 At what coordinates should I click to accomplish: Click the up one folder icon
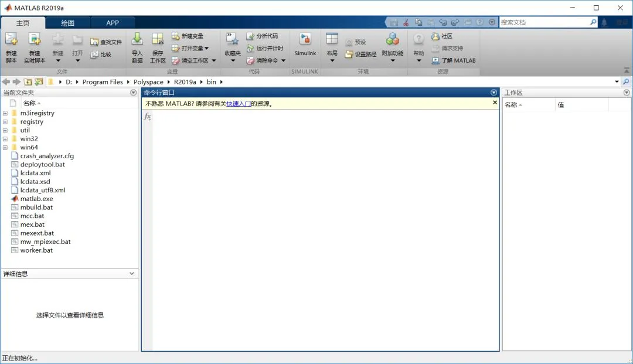pos(28,81)
